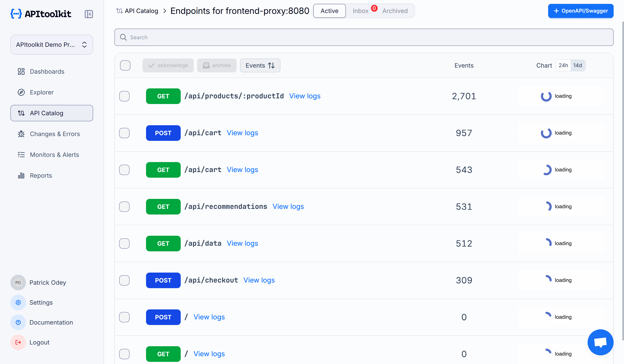
Task: Select the /api/recommendations row checkbox
Action: click(x=124, y=206)
